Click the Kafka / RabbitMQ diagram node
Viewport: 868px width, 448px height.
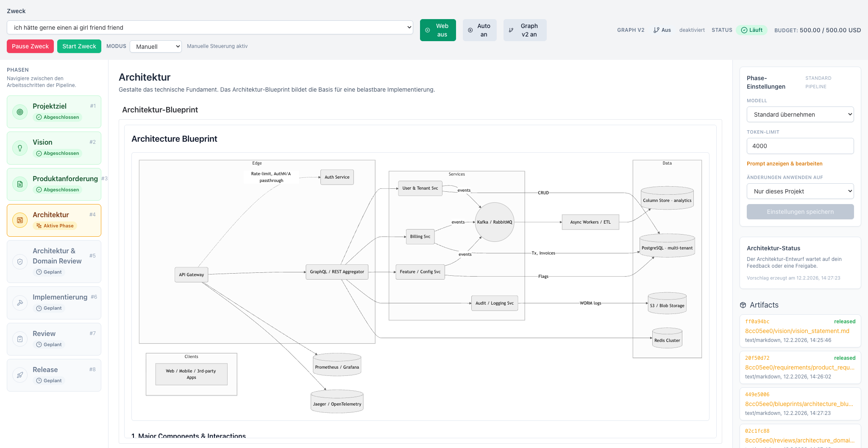pyautogui.click(x=495, y=222)
